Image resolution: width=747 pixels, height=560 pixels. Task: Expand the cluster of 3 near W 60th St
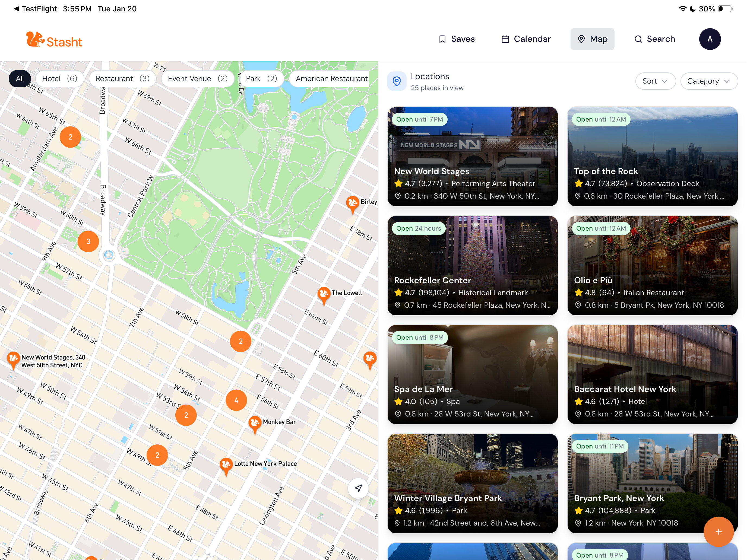tap(88, 241)
